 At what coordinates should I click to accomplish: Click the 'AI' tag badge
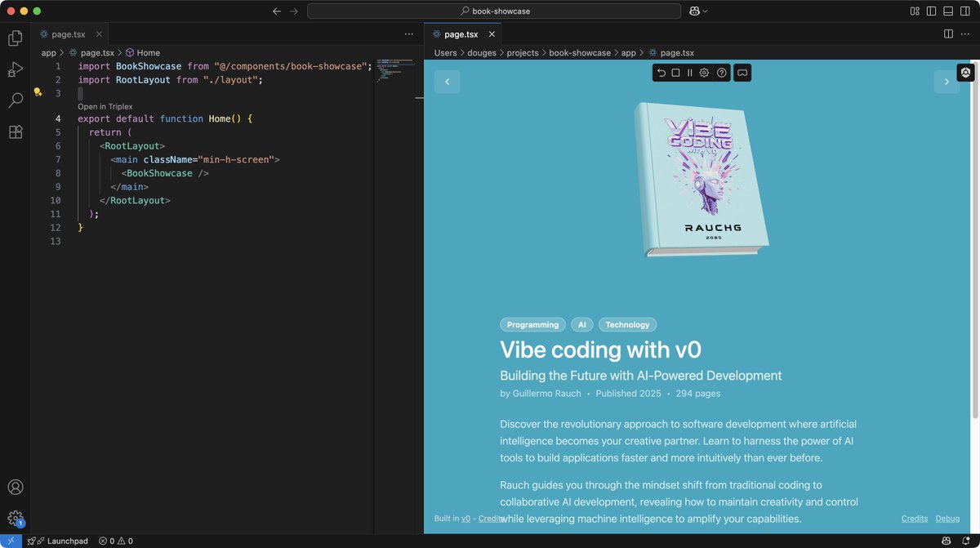coord(582,324)
